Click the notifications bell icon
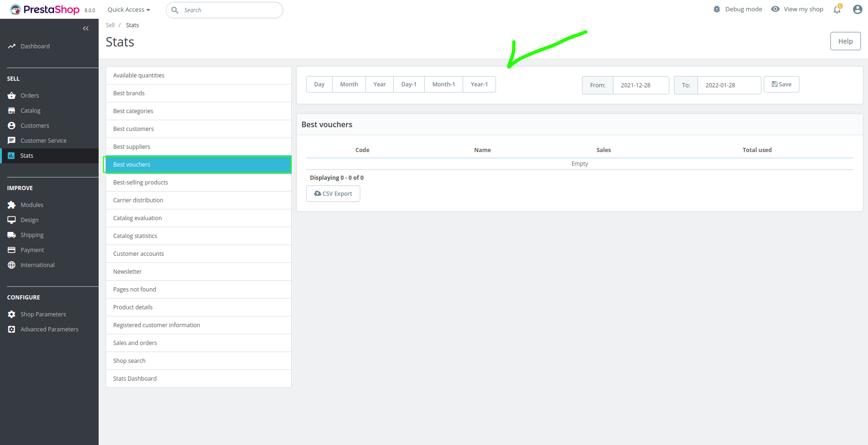The image size is (868, 445). 837,9
